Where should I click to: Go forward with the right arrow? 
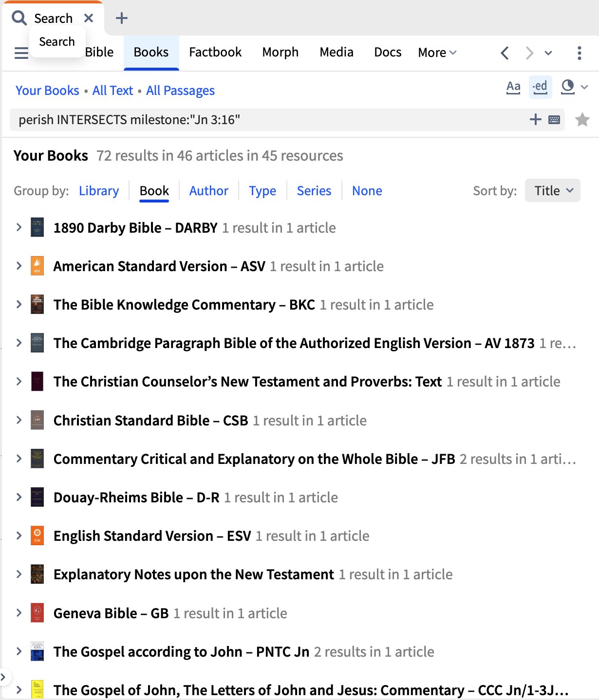tap(529, 53)
